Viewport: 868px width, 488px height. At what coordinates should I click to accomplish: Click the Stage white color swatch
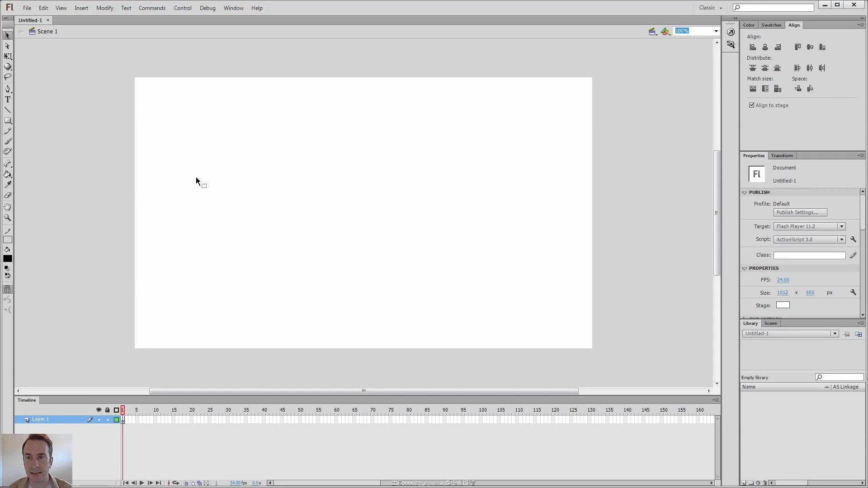[783, 305]
